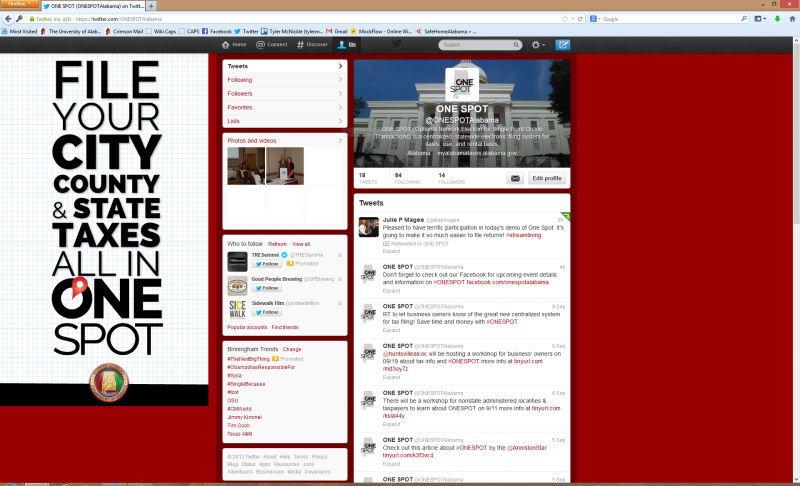
Task: Expand Julie P Magee retweet
Action: pos(391,251)
